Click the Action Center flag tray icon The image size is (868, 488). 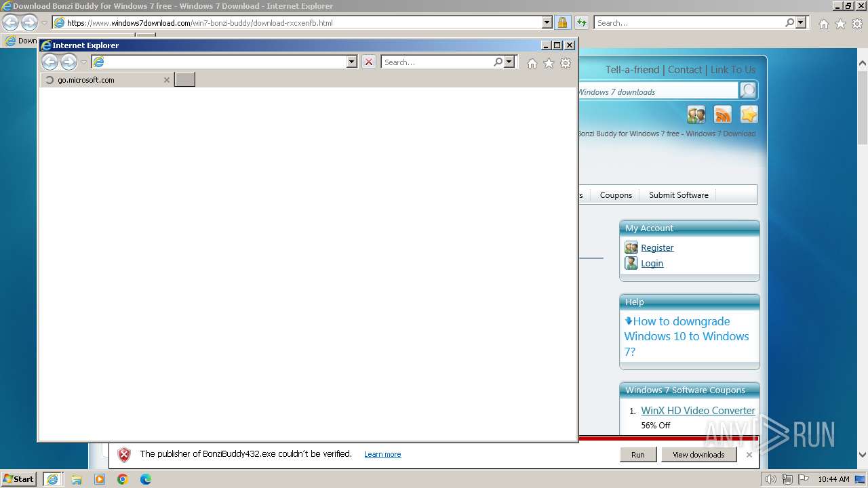pyautogui.click(x=804, y=479)
